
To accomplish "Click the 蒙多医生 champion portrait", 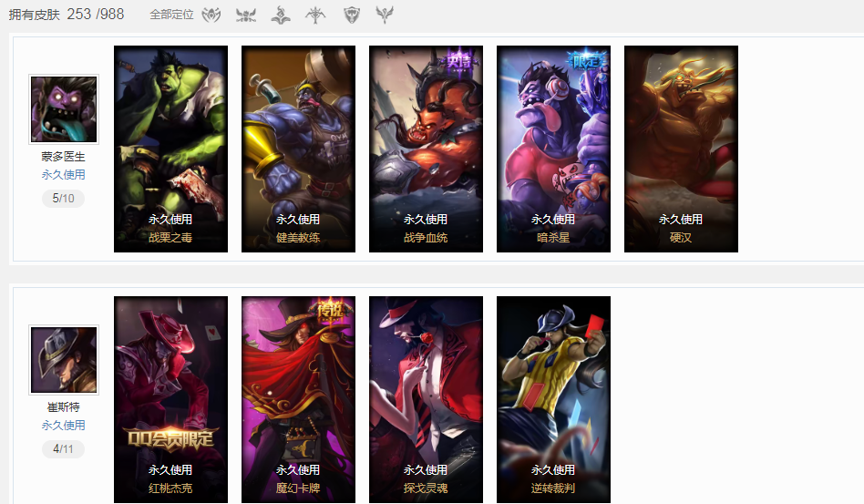I will tap(64, 109).
